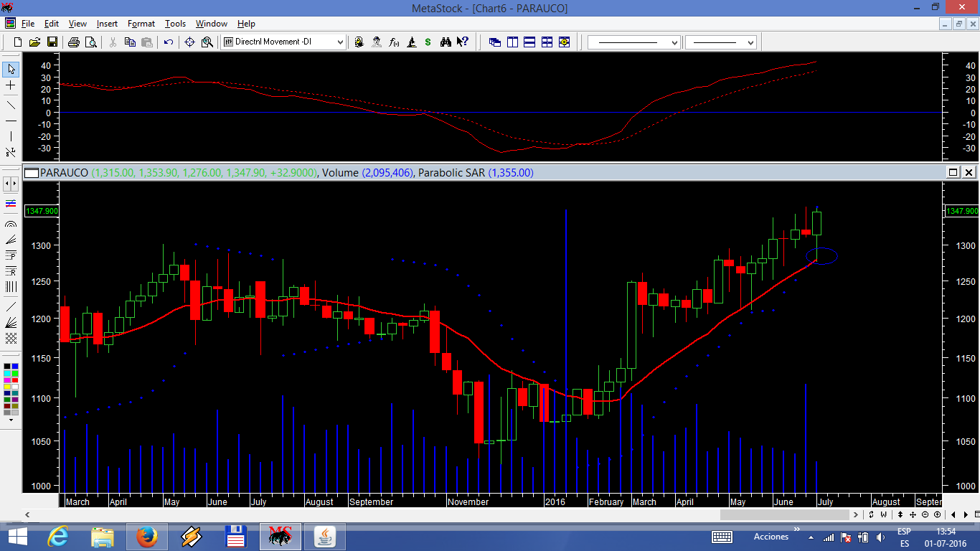
Task: Open Firefox from the Windows taskbar
Action: [x=146, y=536]
